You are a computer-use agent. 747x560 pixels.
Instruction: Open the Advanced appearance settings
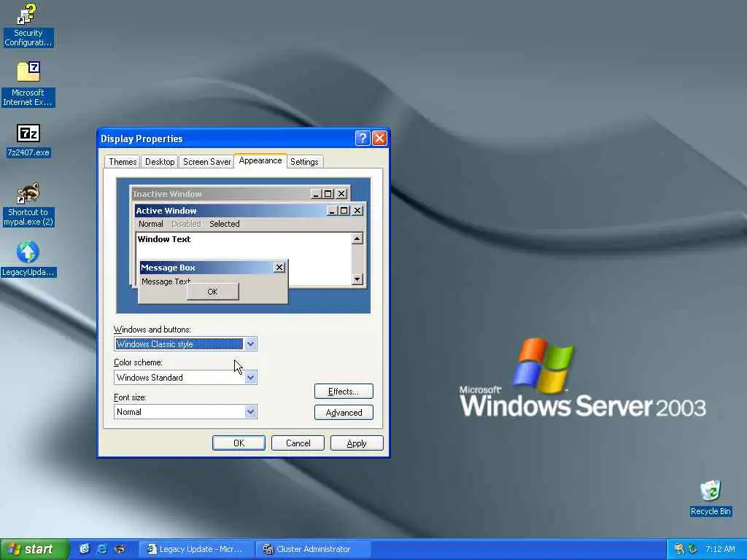[x=344, y=413]
